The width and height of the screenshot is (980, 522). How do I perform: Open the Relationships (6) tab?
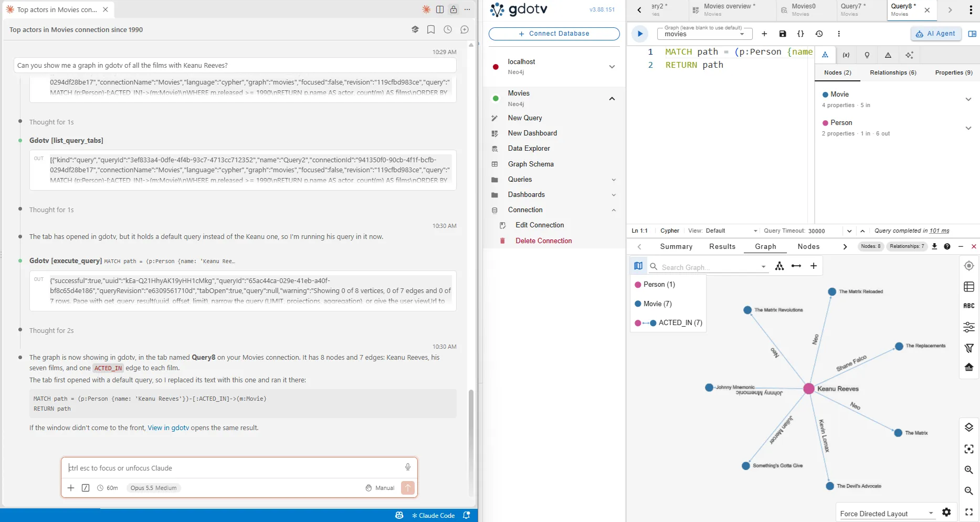[893, 72]
